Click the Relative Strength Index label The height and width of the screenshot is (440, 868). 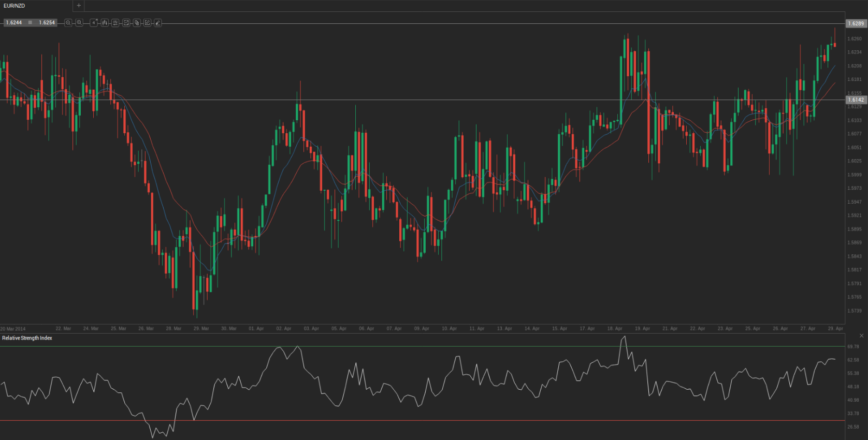tap(27, 338)
